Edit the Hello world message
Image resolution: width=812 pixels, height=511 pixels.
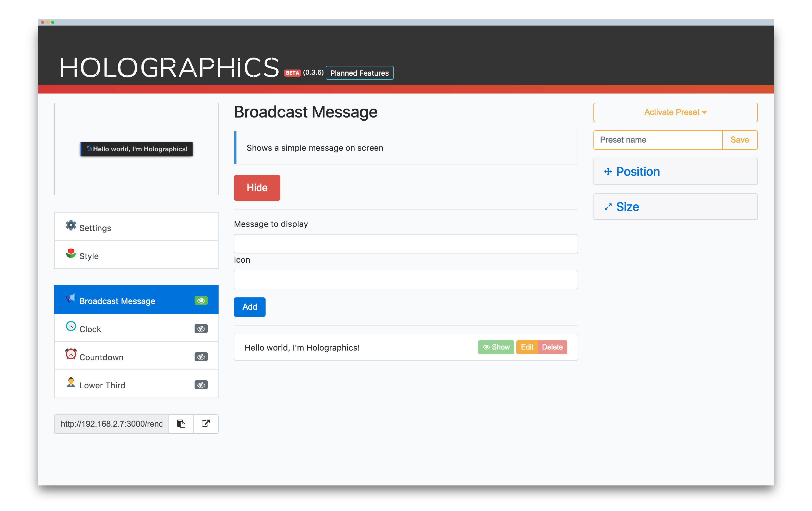coord(527,347)
